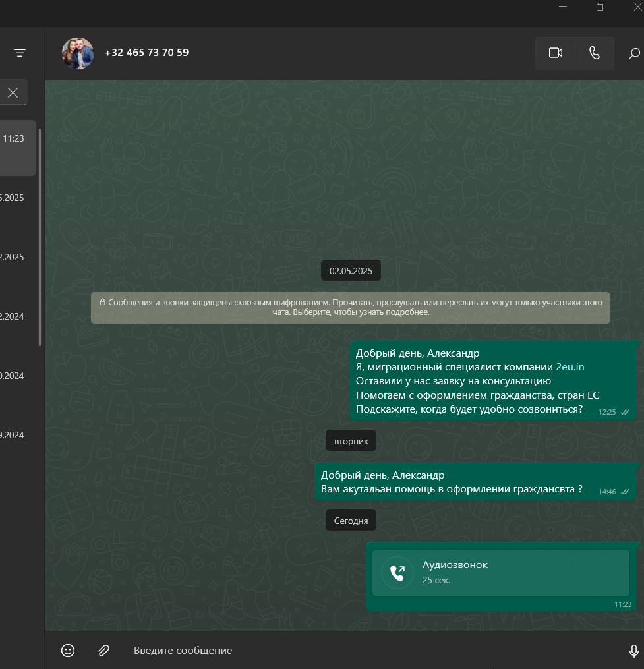Screen dimensions: 644x669
Task: Select the message sent at 14:46
Action: coord(475,482)
